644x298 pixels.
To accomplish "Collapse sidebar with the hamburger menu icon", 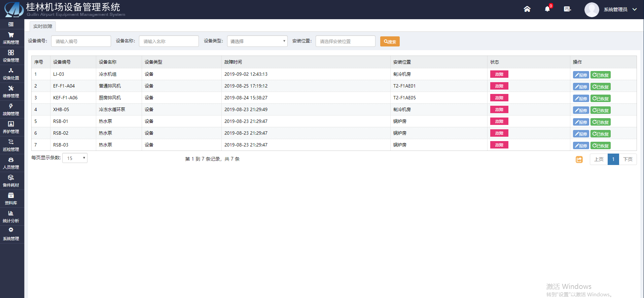I will point(11,24).
